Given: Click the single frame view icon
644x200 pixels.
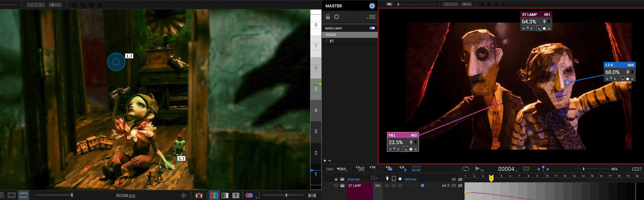Looking at the screenshot, I should [12, 195].
